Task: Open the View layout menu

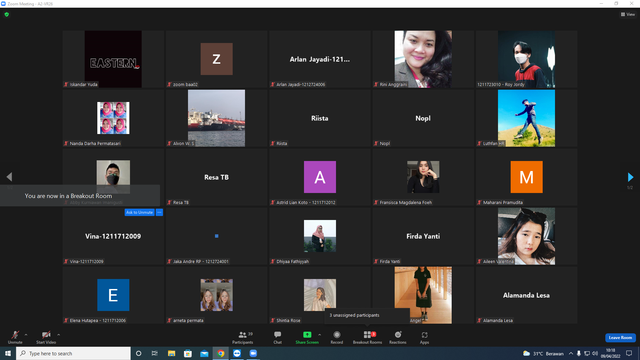Action: [x=628, y=14]
